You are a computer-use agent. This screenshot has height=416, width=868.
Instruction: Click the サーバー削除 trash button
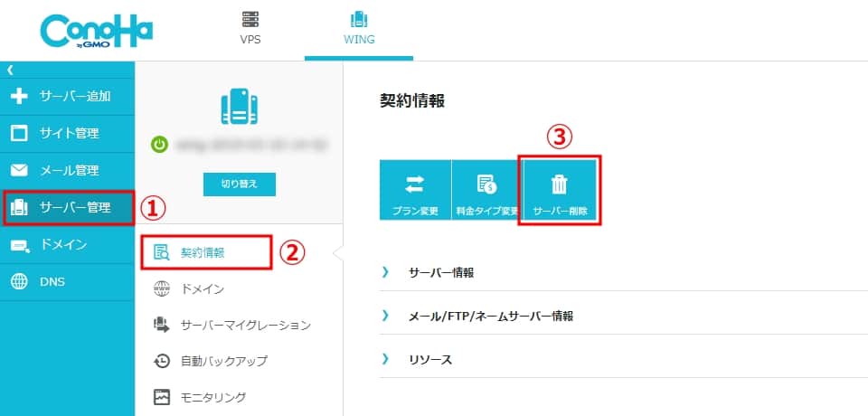click(559, 190)
